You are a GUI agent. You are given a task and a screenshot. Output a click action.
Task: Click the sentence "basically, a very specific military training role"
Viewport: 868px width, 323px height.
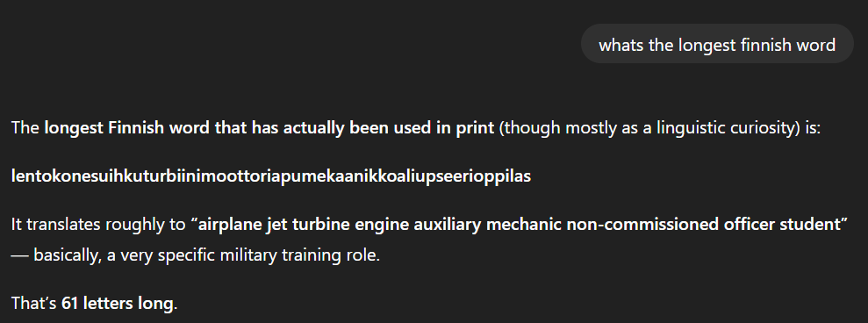206,255
